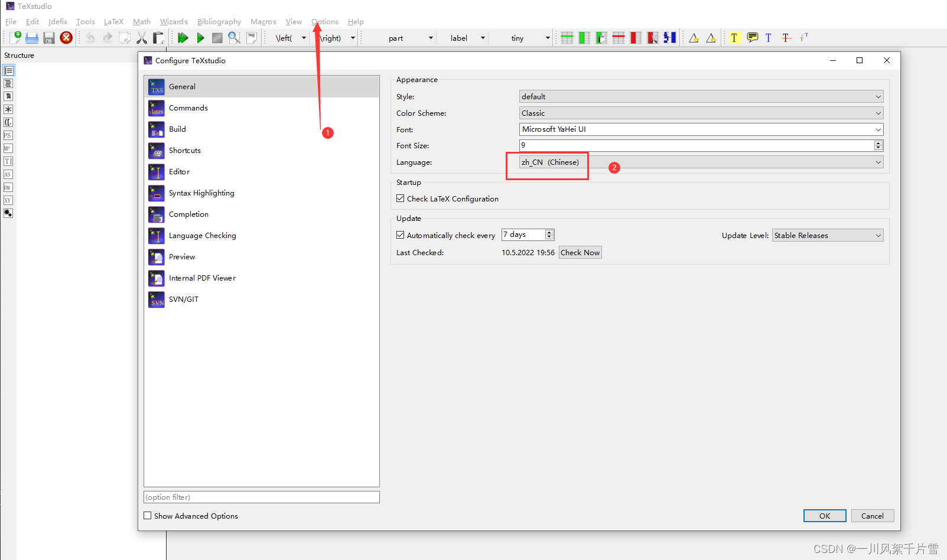Click the OK button
This screenshot has width=947, height=560.
825,516
